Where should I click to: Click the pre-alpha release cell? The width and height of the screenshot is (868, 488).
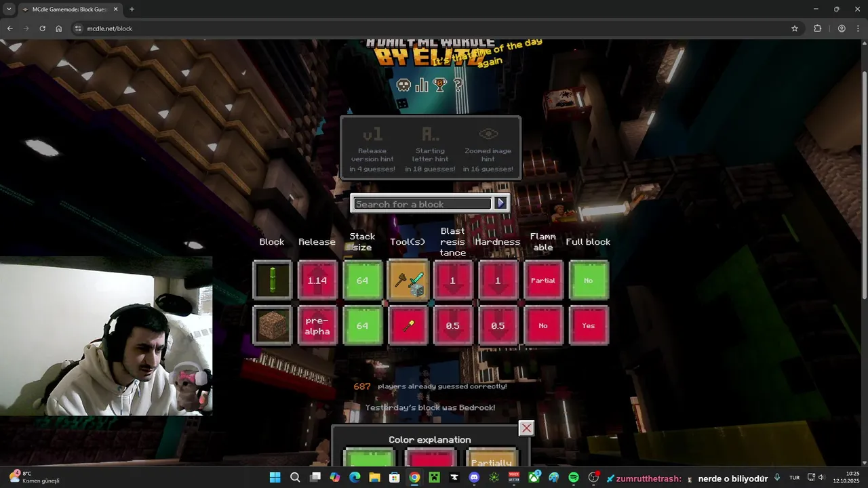(317, 325)
